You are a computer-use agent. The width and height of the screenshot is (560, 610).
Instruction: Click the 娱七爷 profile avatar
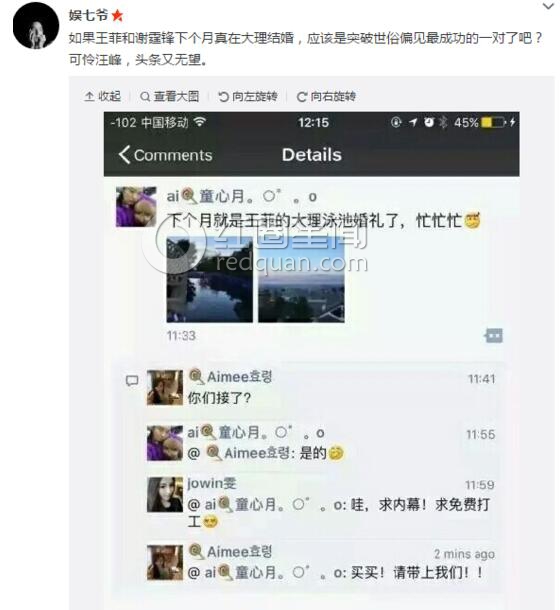[x=36, y=26]
